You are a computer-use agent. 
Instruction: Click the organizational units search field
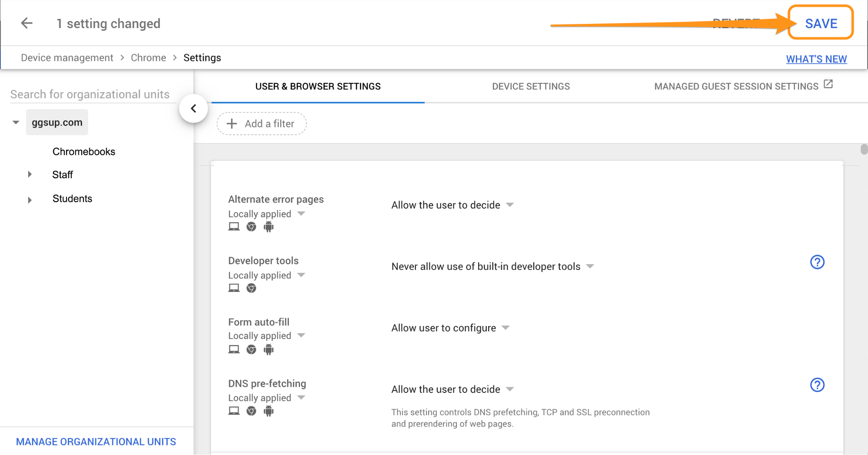pyautogui.click(x=90, y=95)
